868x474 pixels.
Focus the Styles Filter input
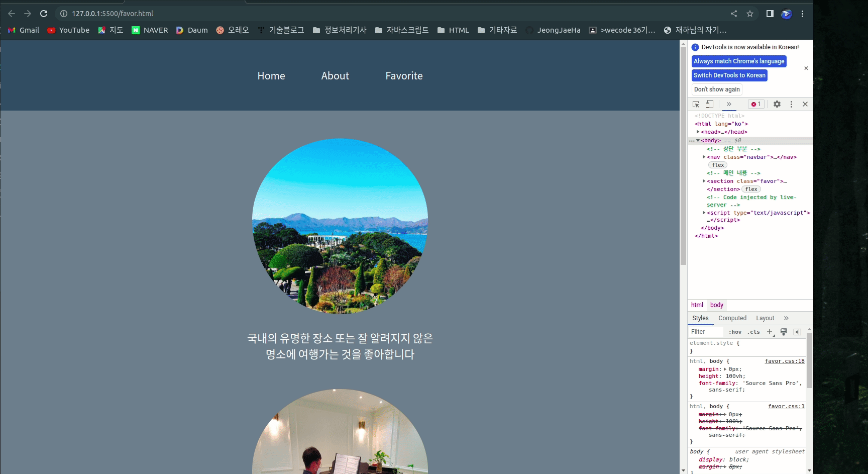(x=706, y=332)
